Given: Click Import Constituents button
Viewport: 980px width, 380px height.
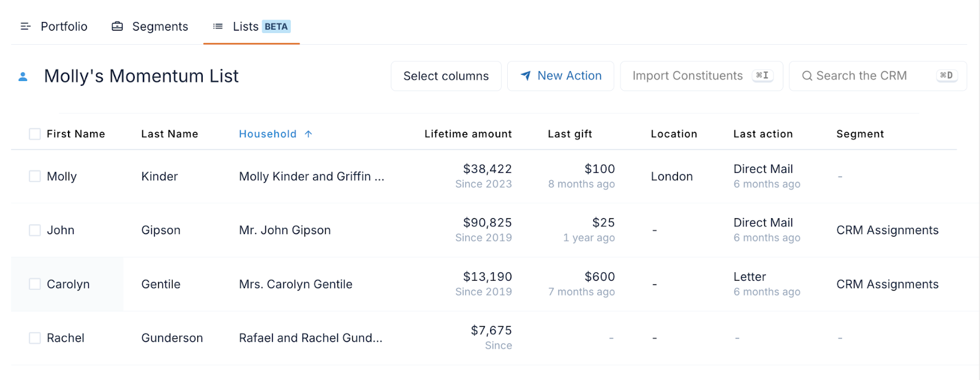Looking at the screenshot, I should point(701,76).
